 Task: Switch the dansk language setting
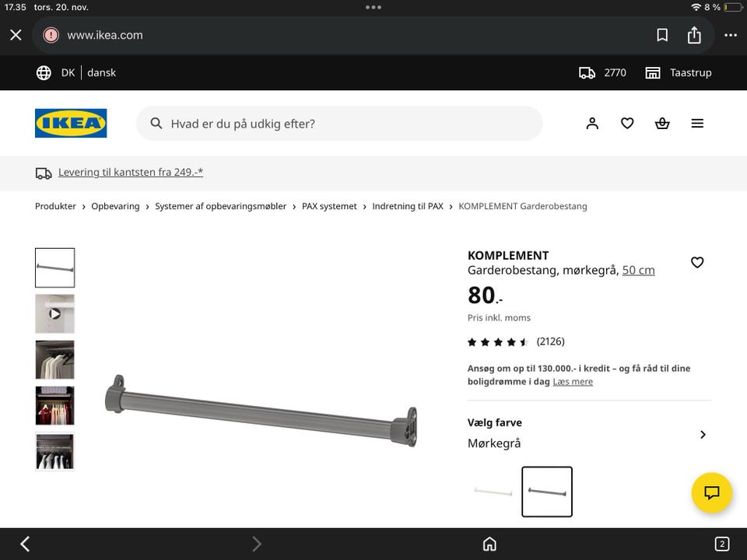(x=101, y=72)
